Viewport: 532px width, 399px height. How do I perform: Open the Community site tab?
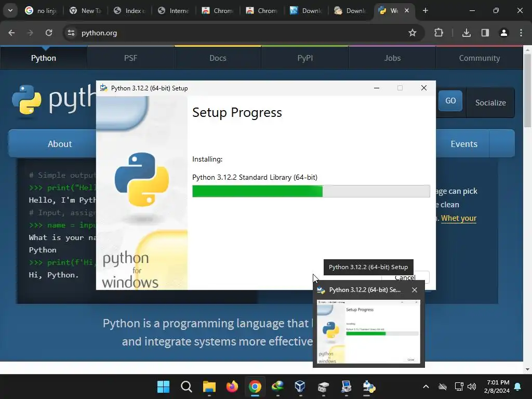tap(480, 58)
